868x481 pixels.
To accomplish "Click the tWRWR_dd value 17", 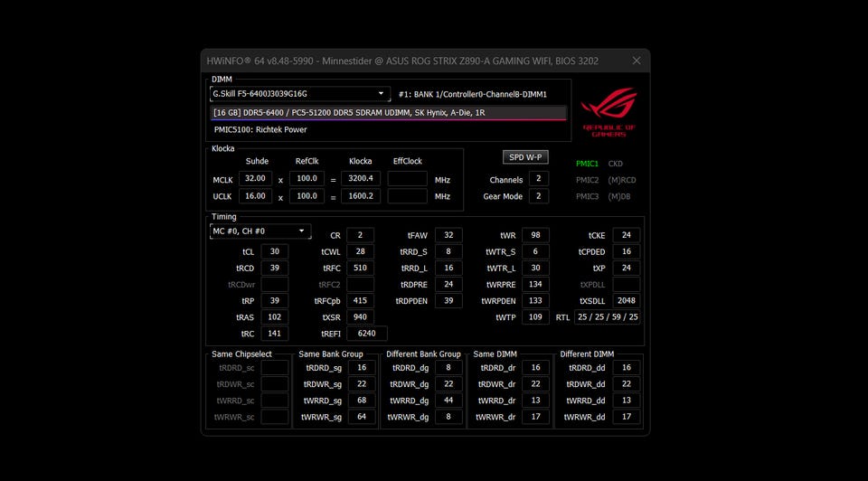I will point(626,417).
